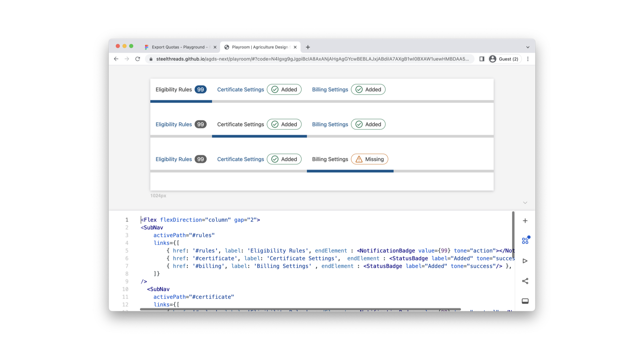This screenshot has height=362, width=644.
Task: Open the share link icon
Action: [525, 281]
